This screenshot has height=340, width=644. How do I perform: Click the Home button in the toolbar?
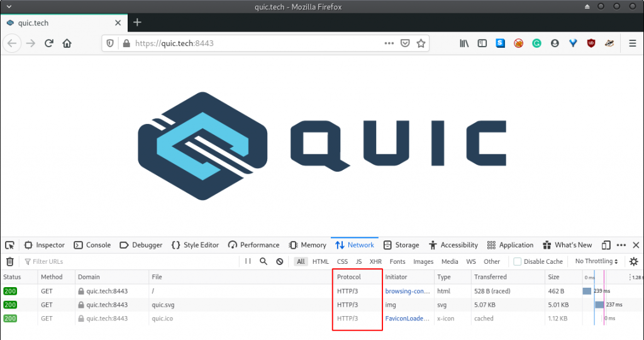pyautogui.click(x=67, y=43)
